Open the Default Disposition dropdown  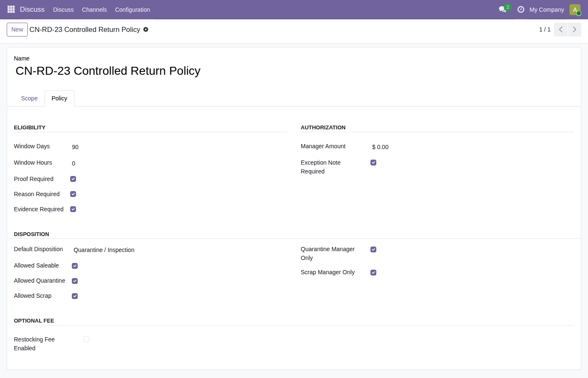(x=179, y=250)
